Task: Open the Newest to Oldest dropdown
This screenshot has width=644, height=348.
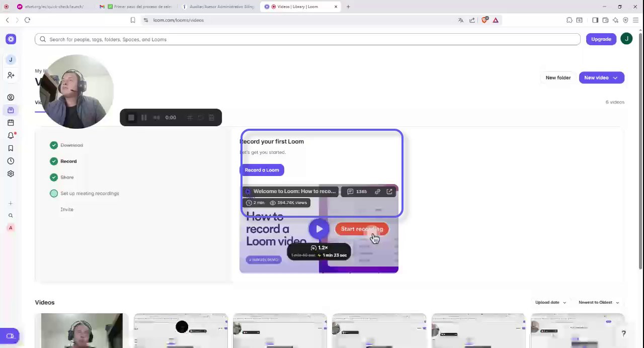Action: coord(599,303)
